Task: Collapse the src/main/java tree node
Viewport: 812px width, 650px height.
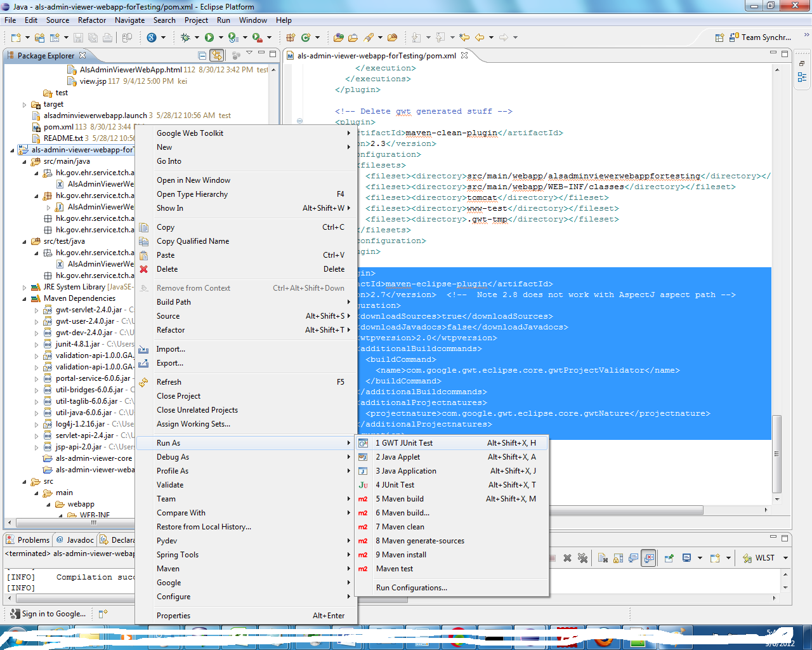Action: [x=25, y=162]
